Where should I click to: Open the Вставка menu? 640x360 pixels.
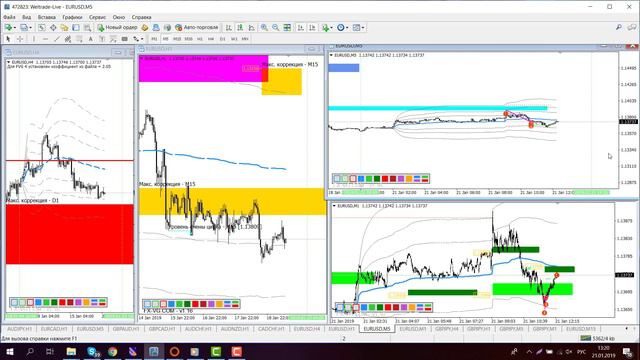coord(47,17)
